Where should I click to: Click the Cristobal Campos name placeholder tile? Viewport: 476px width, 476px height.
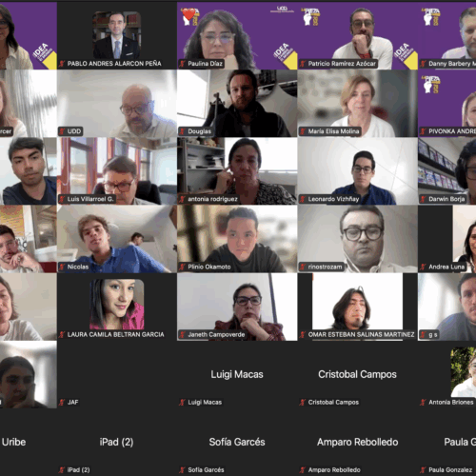[358, 374]
